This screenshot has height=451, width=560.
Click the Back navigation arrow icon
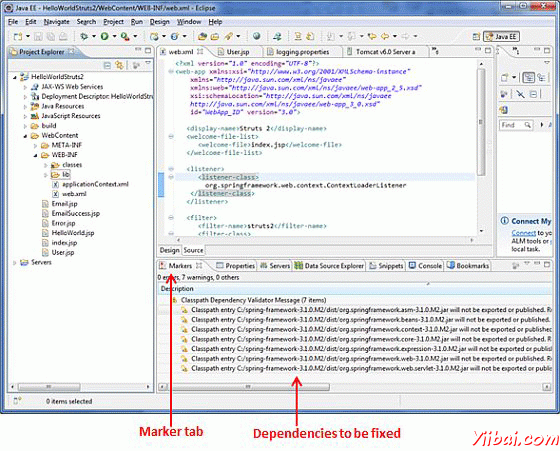click(385, 36)
